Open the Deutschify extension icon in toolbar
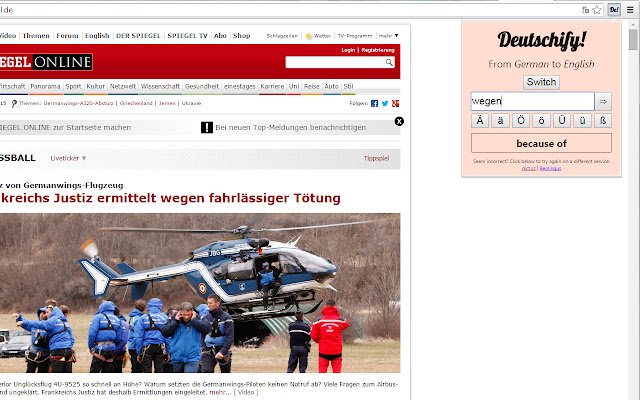Image resolution: width=640 pixels, height=400 pixels. [x=614, y=10]
